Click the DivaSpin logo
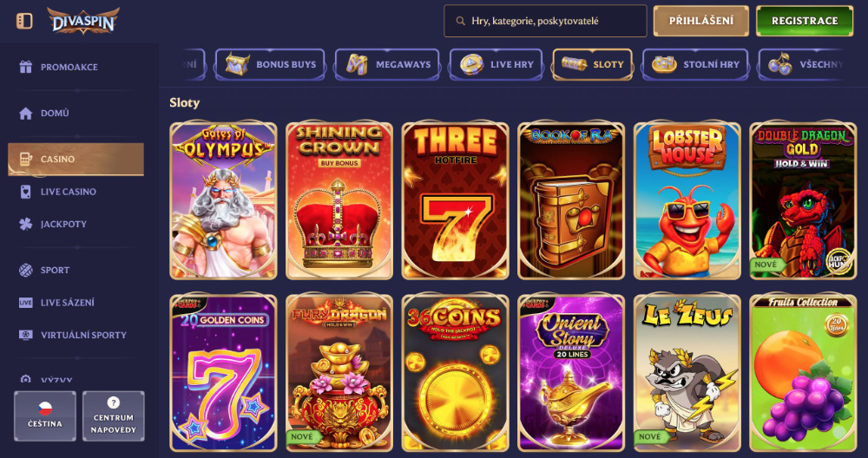868x458 pixels. coord(83,21)
